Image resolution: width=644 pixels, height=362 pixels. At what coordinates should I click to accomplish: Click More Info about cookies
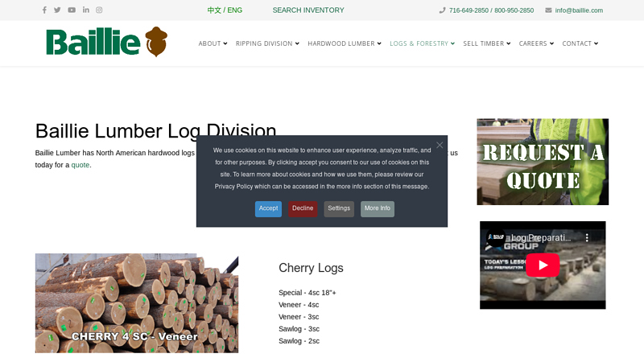(378, 209)
